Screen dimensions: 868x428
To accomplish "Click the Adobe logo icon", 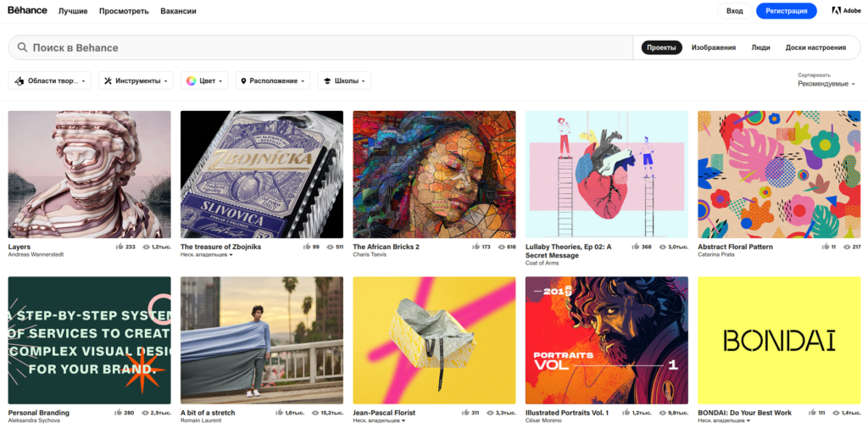I will pyautogui.click(x=836, y=11).
